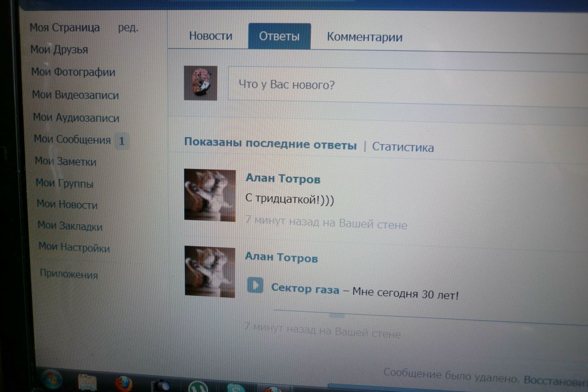
Task: Open Алан Тотров's name above 'С тридцаткой!)))'
Action: click(x=283, y=179)
